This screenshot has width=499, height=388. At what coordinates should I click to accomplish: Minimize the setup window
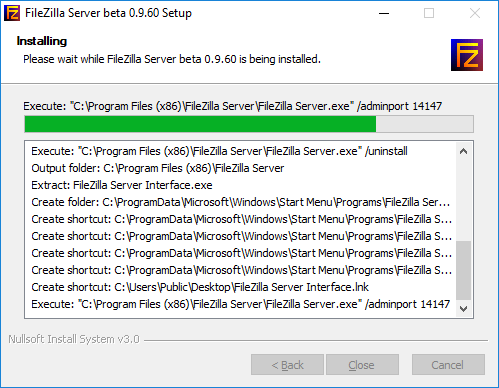click(384, 13)
